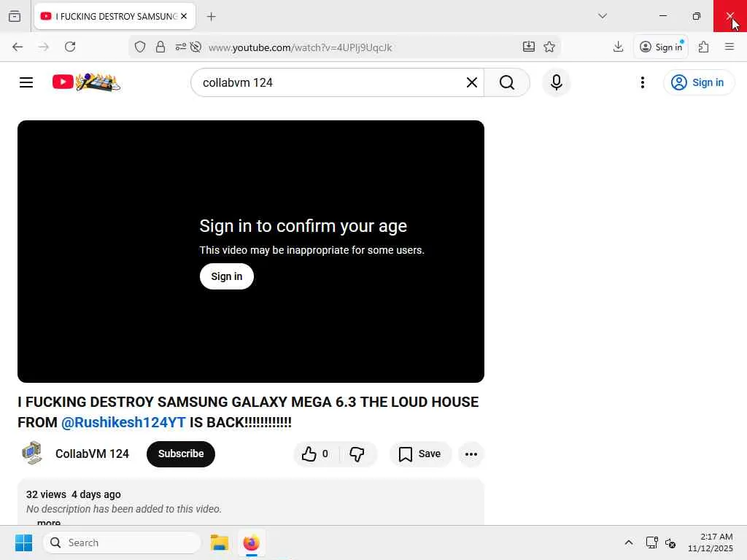This screenshot has width=747, height=560.
Task: Click Firefox icon in taskbar
Action: tap(251, 542)
